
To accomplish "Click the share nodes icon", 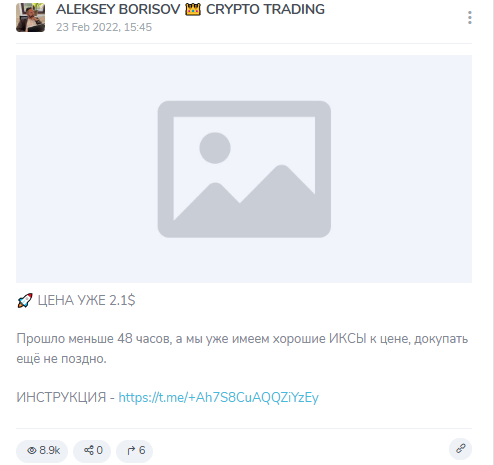I will point(89,450).
